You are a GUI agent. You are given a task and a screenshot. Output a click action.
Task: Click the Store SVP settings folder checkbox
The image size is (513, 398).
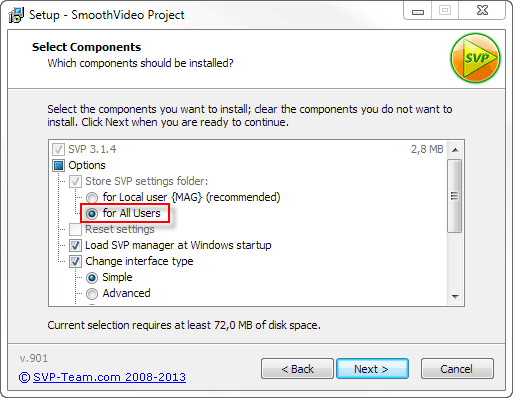coord(75,181)
